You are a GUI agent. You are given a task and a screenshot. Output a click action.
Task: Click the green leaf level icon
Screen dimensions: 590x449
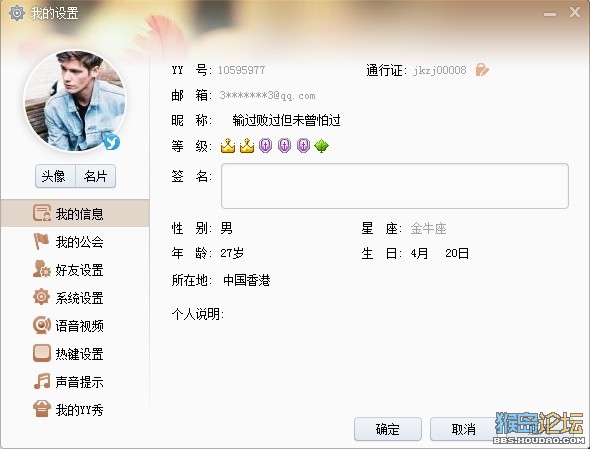tap(321, 146)
